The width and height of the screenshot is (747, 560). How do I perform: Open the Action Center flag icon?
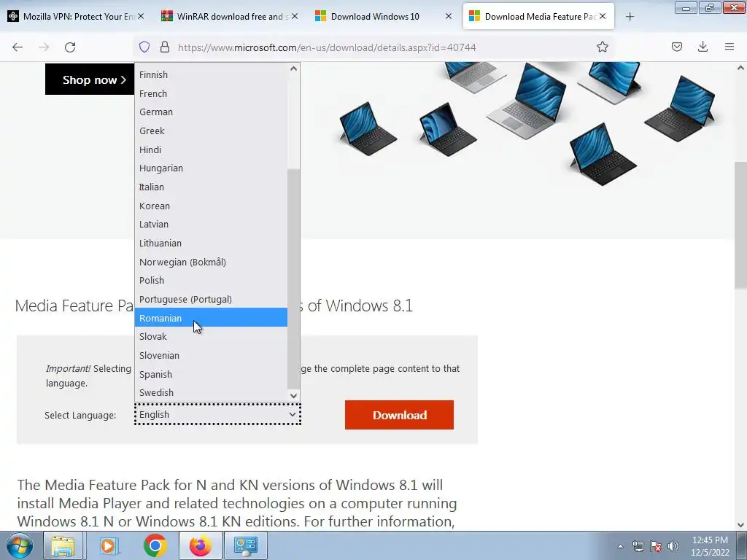[x=656, y=546]
